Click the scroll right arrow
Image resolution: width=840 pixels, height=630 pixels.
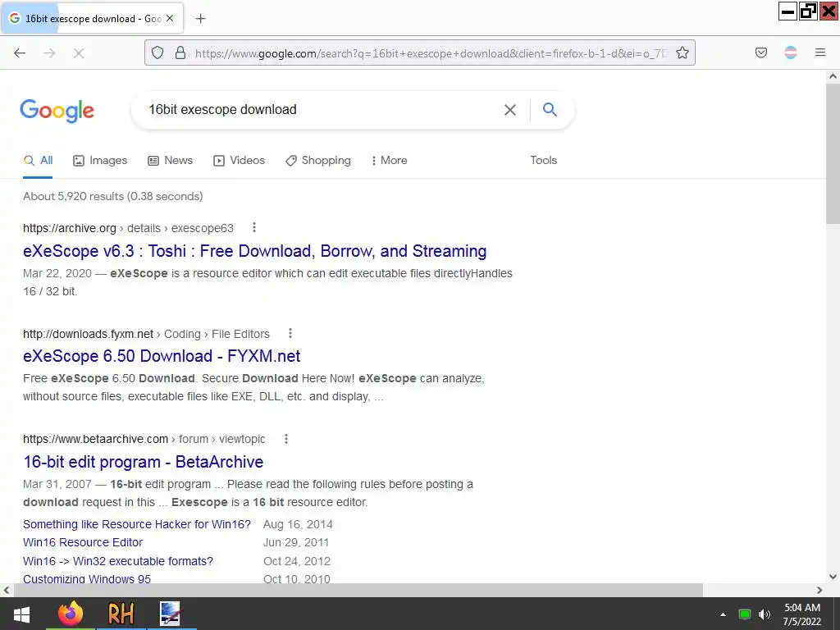(819, 590)
